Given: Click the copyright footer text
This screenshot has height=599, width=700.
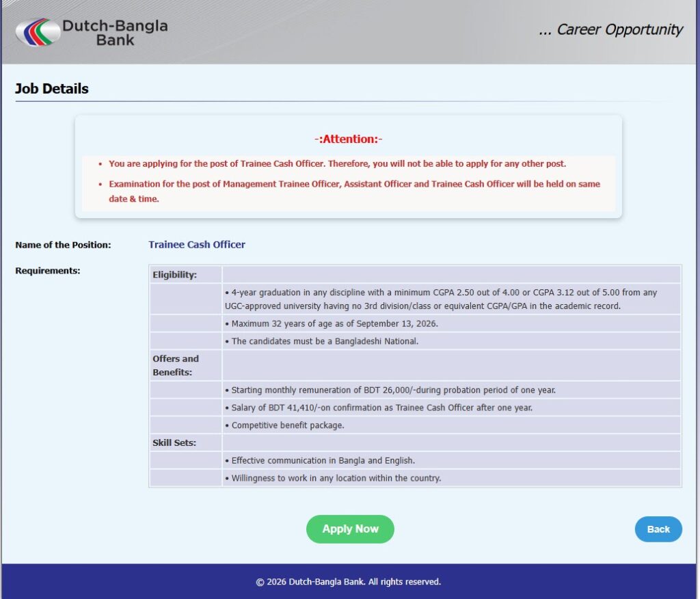Looking at the screenshot, I should pos(348,582).
